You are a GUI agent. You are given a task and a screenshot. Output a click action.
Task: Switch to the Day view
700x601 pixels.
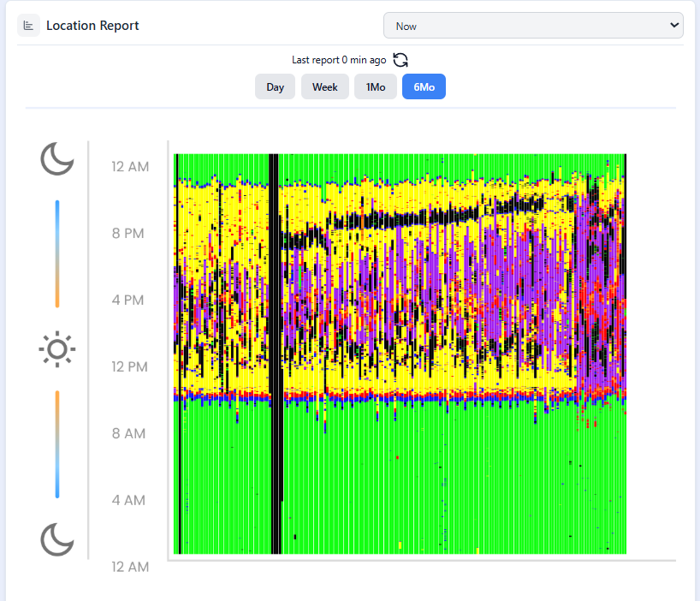[275, 87]
